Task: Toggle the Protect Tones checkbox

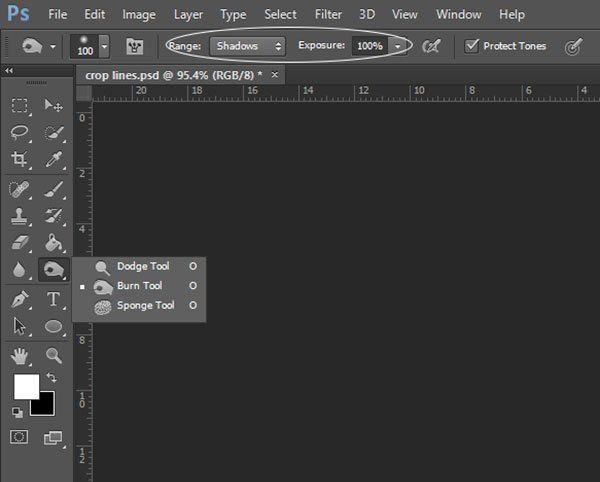Action: [471, 46]
